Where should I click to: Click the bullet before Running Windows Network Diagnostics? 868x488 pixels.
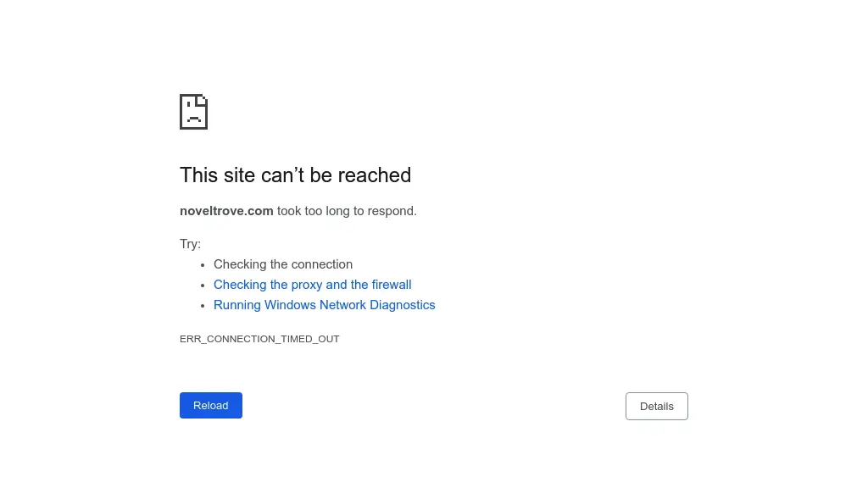coord(203,306)
